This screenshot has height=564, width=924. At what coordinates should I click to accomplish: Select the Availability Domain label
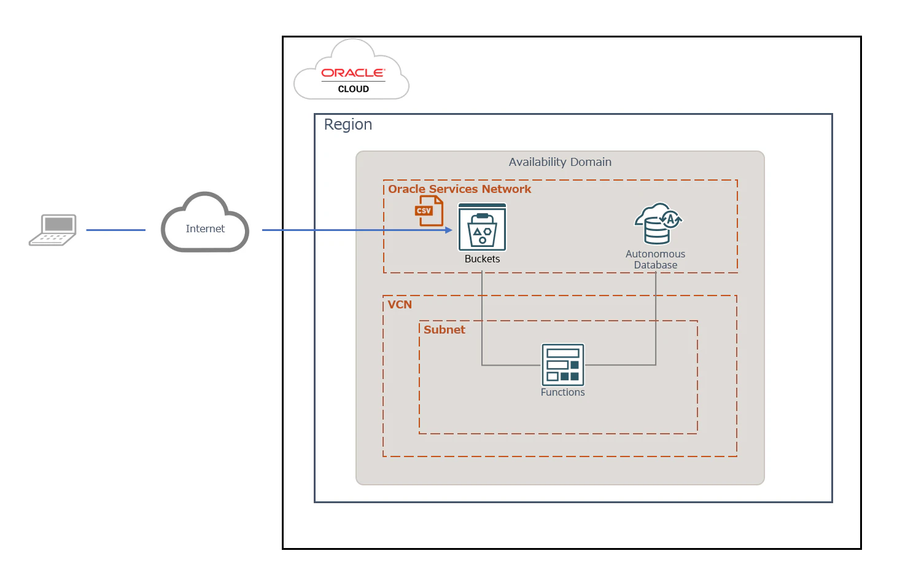(x=560, y=162)
